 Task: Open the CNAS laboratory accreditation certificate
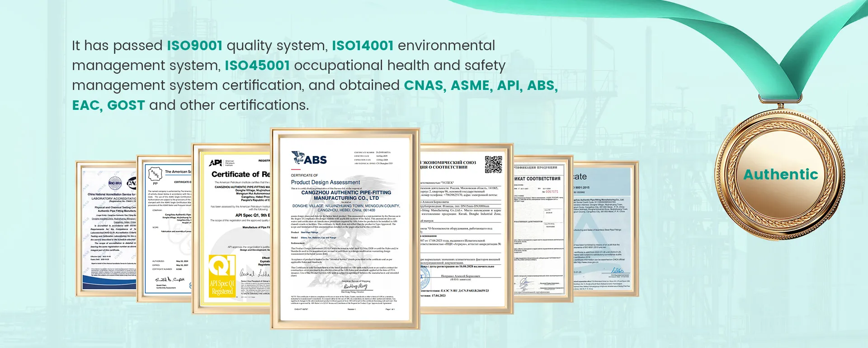(x=107, y=229)
